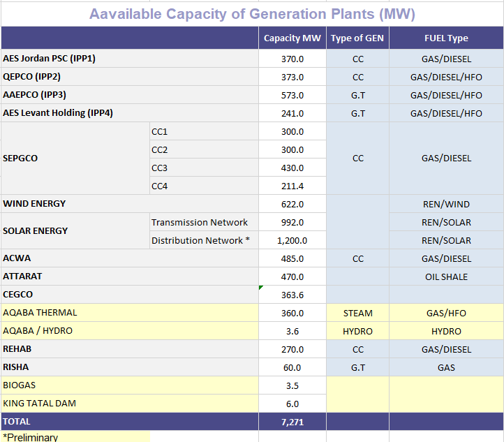Screen dimensions: 504x442
Task: Select the capacity value 360.0
Action: 292,313
